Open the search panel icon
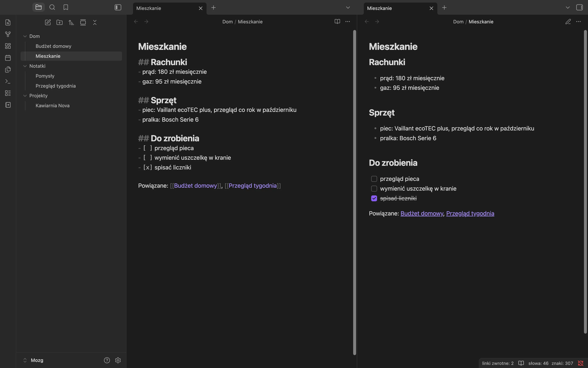The height and width of the screenshot is (368, 588). tap(52, 7)
